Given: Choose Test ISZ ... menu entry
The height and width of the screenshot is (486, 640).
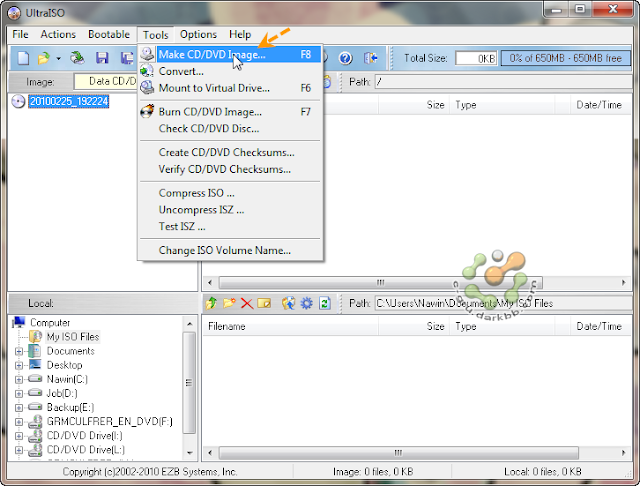Looking at the screenshot, I should coord(230,226).
